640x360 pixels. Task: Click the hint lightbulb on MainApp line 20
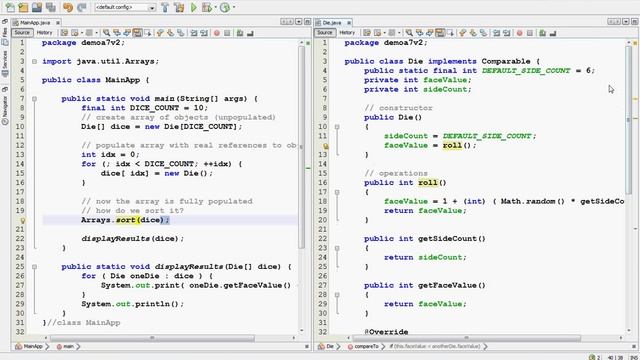point(23,220)
